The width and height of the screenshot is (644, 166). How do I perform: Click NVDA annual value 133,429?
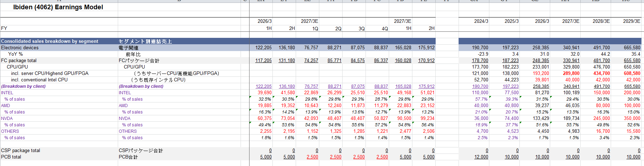tap(541, 119)
